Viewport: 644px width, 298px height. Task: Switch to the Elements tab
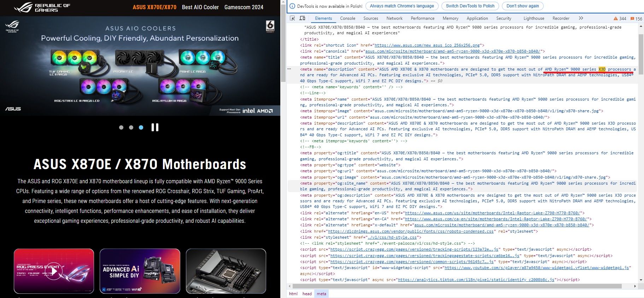pos(323,18)
